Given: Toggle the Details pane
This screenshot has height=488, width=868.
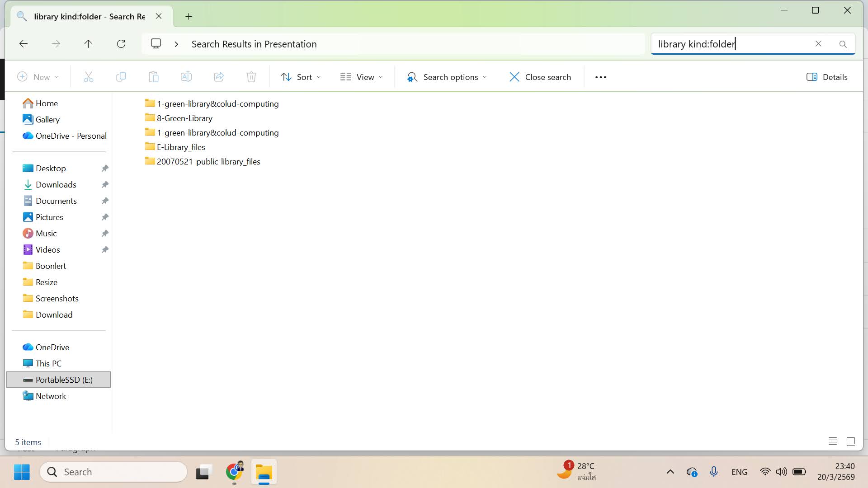Looking at the screenshot, I should tap(827, 77).
